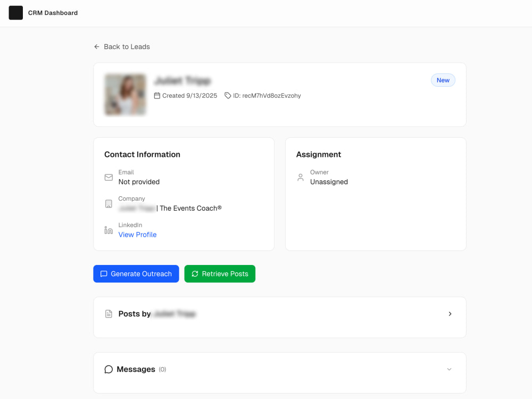Click the Messages (0) heading
This screenshot has height=399, width=532.
[142, 369]
